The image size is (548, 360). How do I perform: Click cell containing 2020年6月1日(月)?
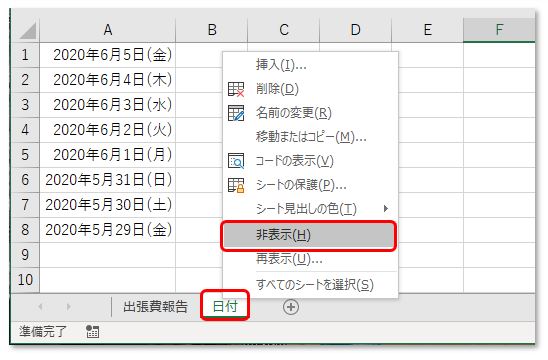click(108, 155)
